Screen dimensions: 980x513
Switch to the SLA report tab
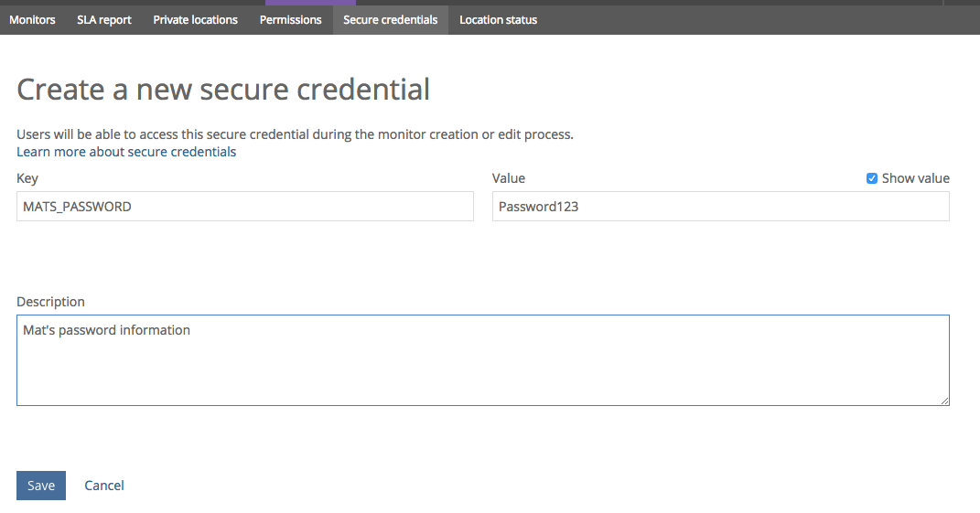coord(103,20)
